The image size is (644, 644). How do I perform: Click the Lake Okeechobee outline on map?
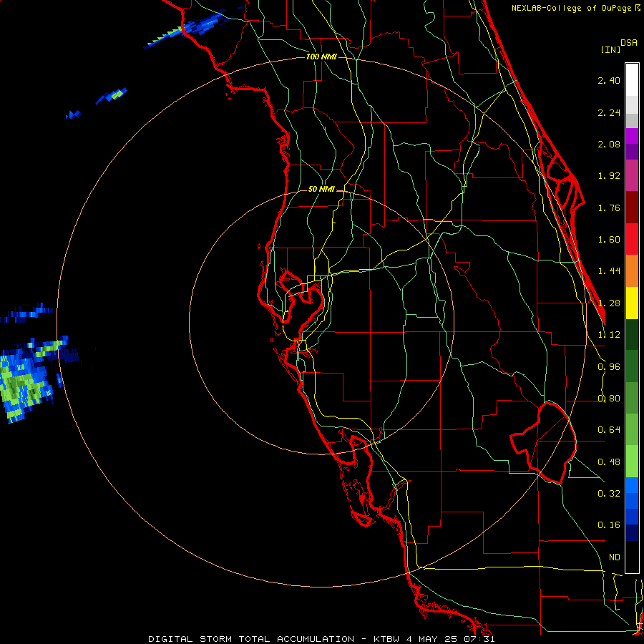pyautogui.click(x=543, y=443)
